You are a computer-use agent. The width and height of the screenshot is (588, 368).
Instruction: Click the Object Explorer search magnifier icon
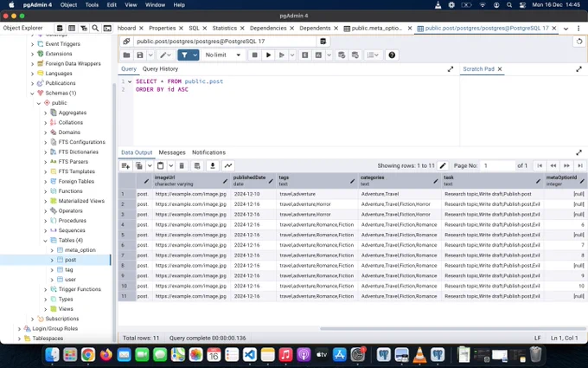click(x=95, y=29)
